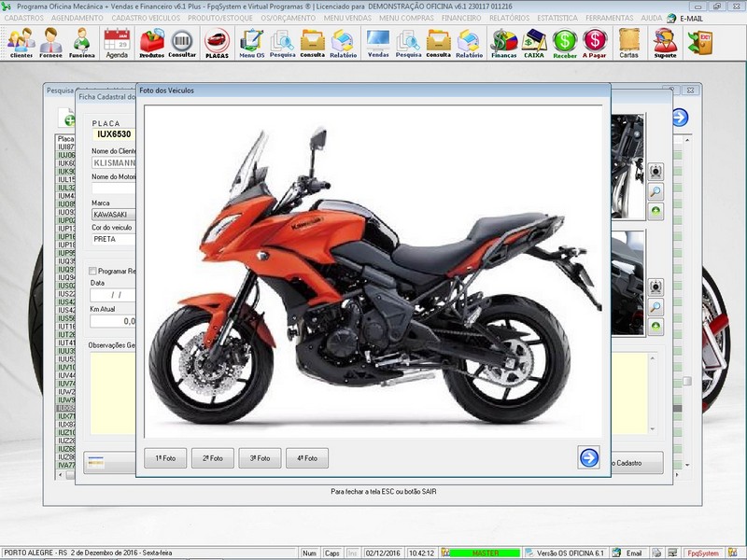Click the Receber green dollar icon

(565, 42)
